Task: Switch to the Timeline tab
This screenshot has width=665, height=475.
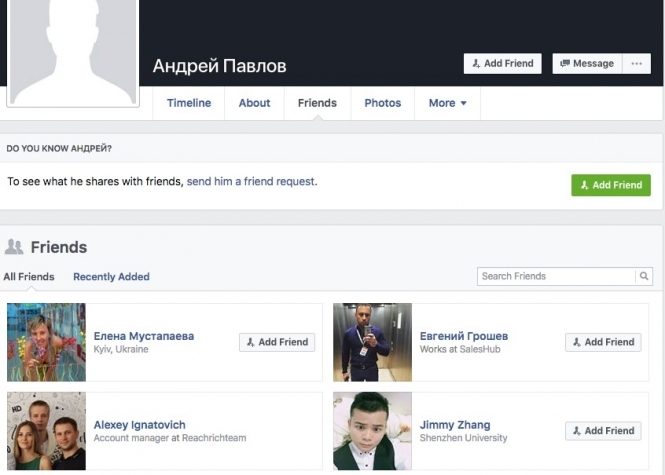Action: pos(189,103)
